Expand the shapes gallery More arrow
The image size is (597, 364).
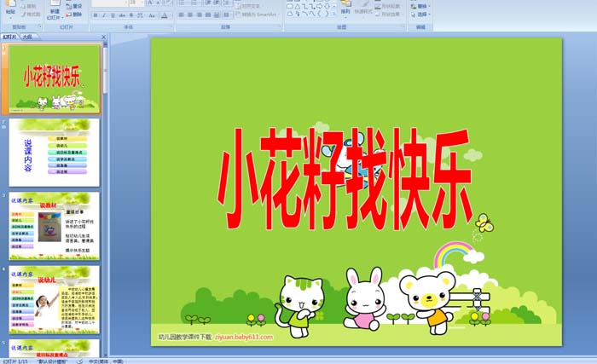click(334, 14)
